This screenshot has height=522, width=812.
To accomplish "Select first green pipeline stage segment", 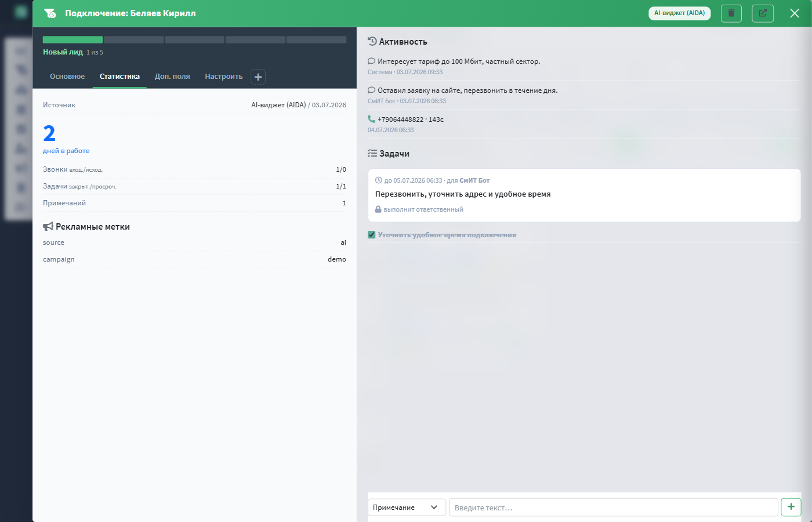I will click(x=72, y=40).
